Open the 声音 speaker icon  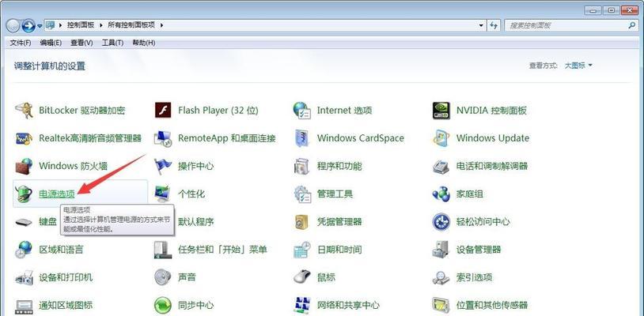(x=163, y=277)
